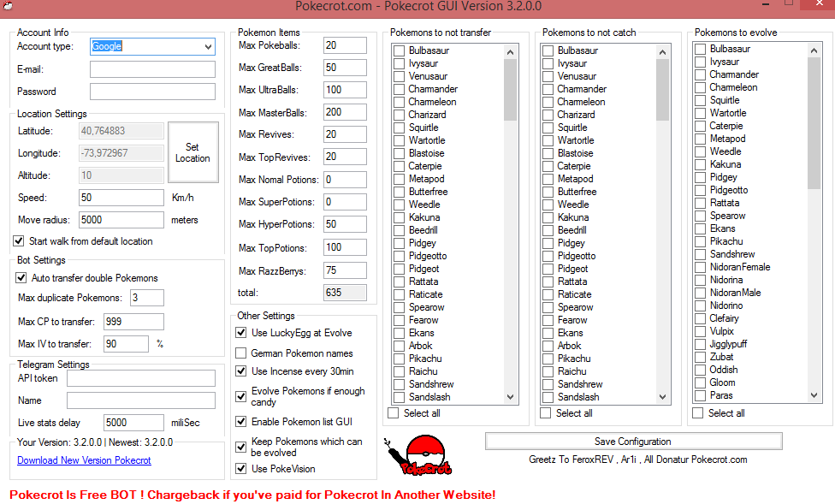The image size is (835, 504).
Task: Click the Max SuperPotions field
Action: pyautogui.click(x=345, y=202)
